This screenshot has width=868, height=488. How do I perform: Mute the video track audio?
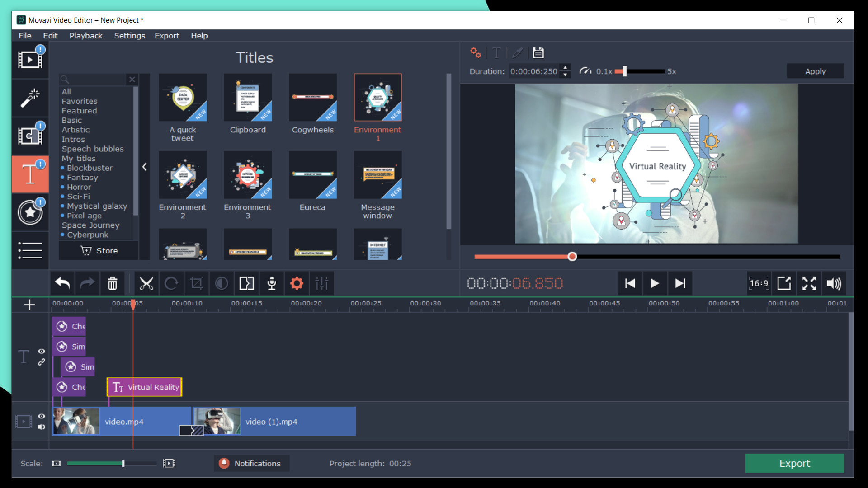(x=42, y=427)
